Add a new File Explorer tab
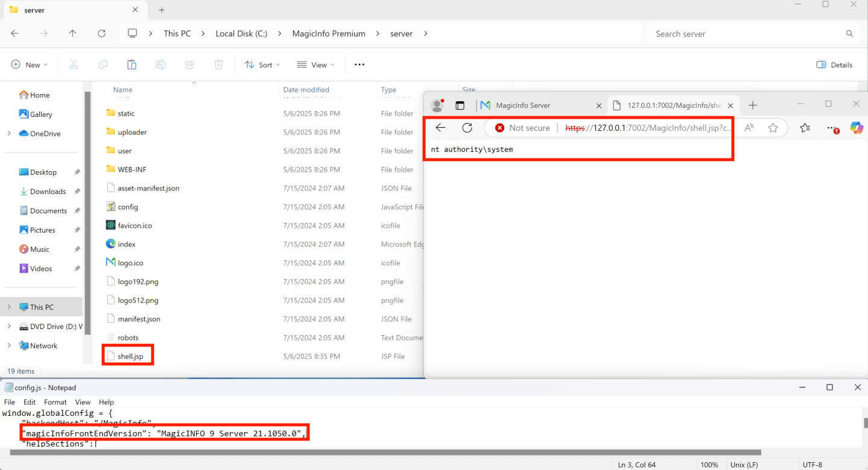This screenshot has width=868, height=470. pos(162,10)
